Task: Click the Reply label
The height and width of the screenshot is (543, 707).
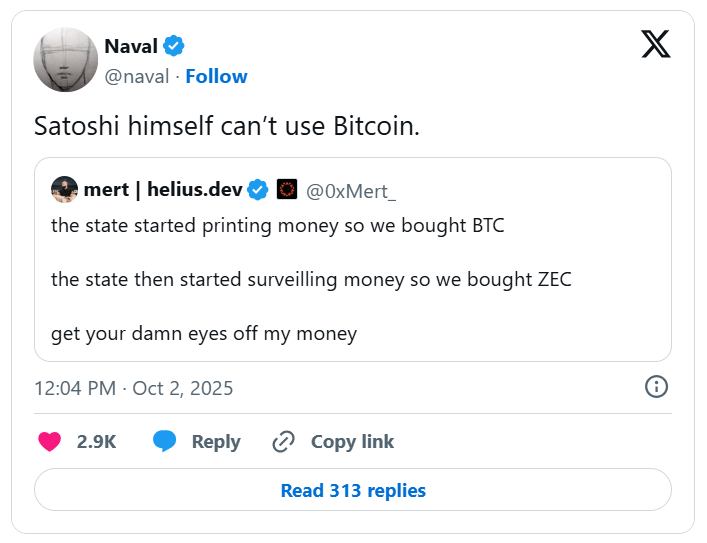Action: click(216, 441)
